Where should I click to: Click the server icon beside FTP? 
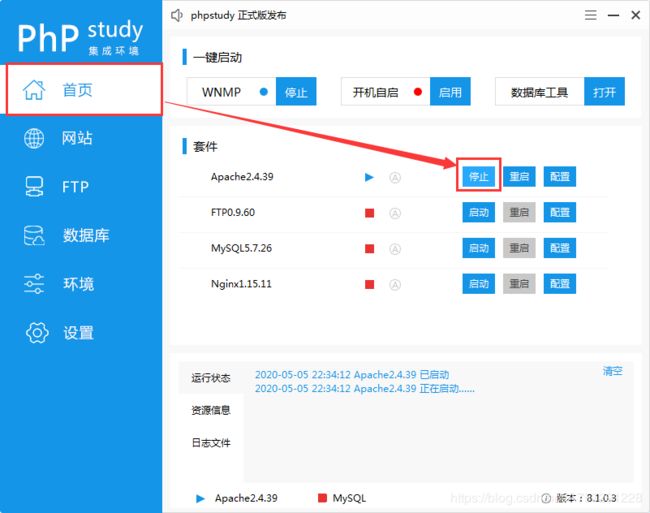(34, 186)
